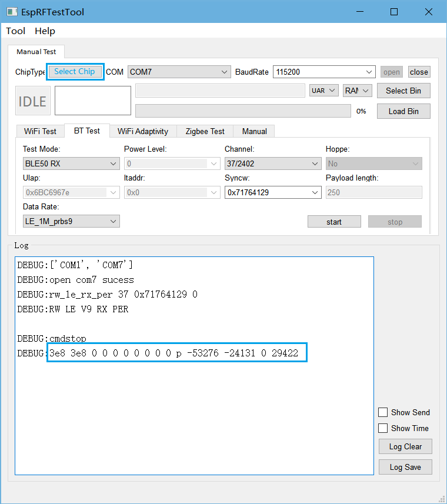The height and width of the screenshot is (504, 447).
Task: Switch to the Zigbee Test tab
Action: [x=205, y=131]
